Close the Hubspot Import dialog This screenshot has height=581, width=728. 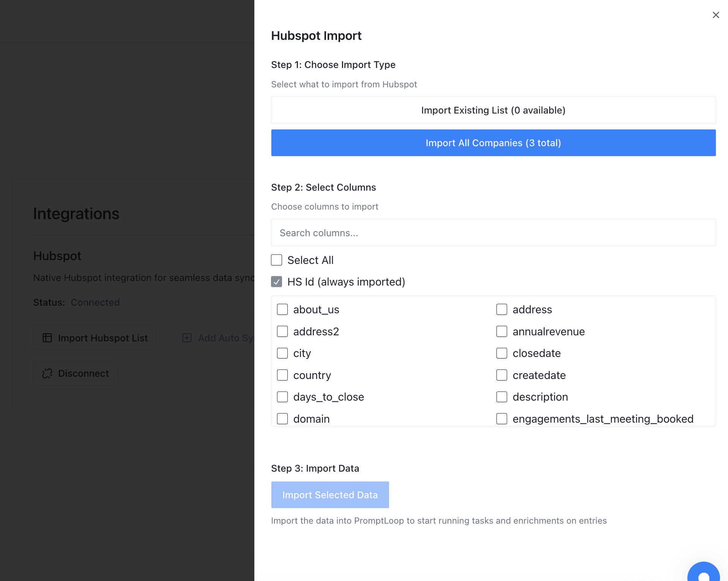(716, 15)
